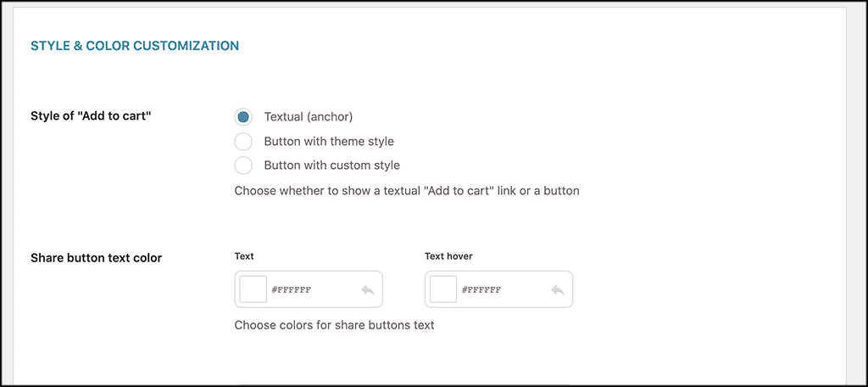868x387 pixels.
Task: Click the Style & Color Customization heading
Action: [135, 45]
